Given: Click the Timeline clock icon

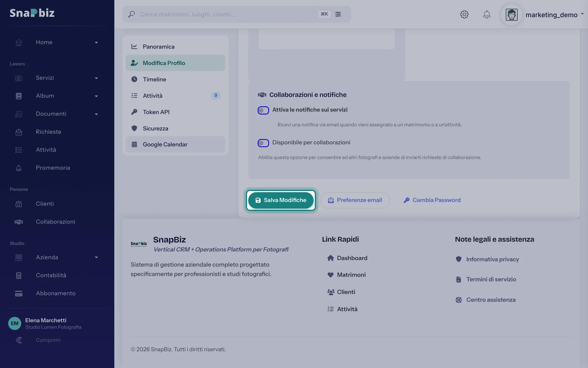Looking at the screenshot, I should tap(134, 79).
